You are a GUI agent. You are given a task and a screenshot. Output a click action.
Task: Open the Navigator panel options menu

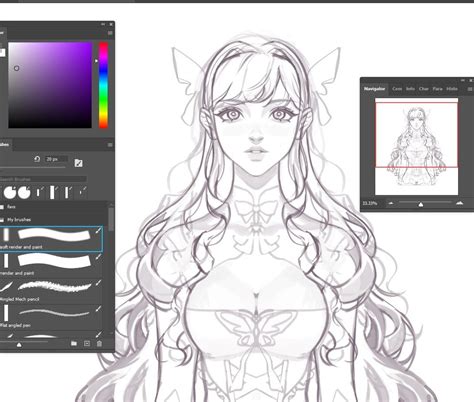pos(470,89)
